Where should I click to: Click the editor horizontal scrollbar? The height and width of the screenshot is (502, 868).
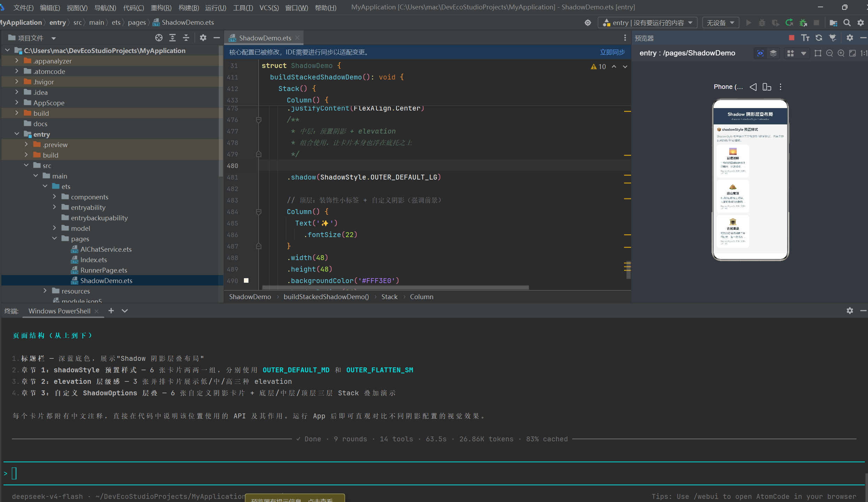[x=395, y=288]
